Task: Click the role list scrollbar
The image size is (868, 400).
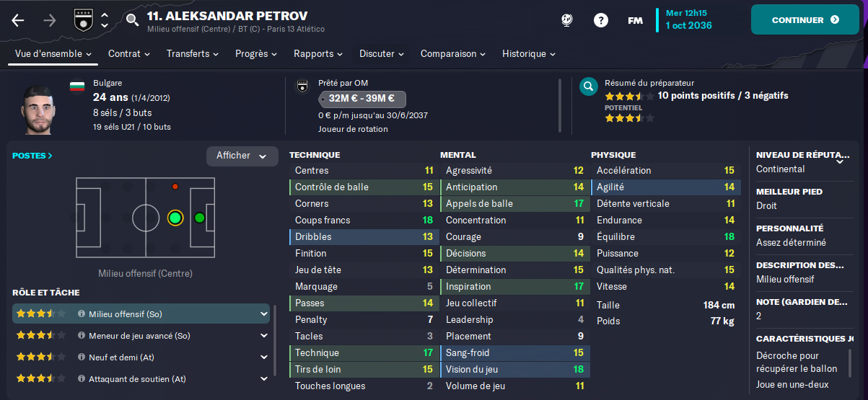Action: 273,340
